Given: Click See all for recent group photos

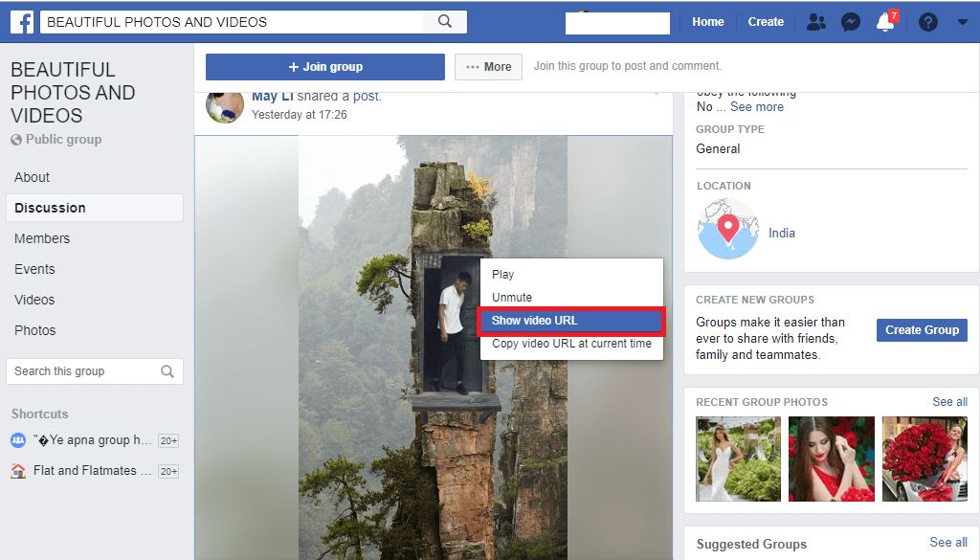Looking at the screenshot, I should (x=949, y=402).
